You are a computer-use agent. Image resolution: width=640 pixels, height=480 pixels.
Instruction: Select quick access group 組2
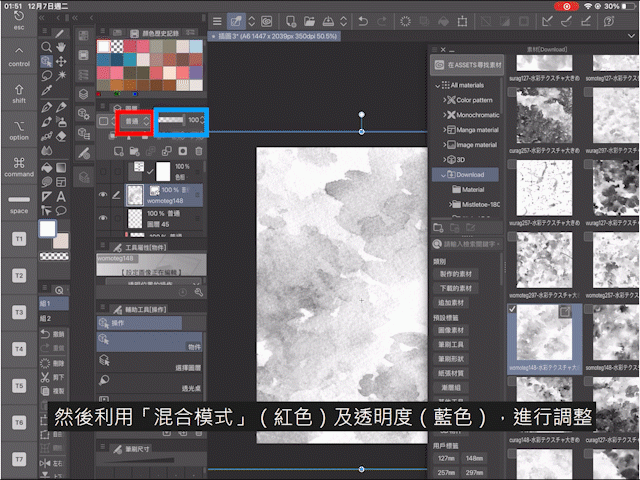point(53,318)
